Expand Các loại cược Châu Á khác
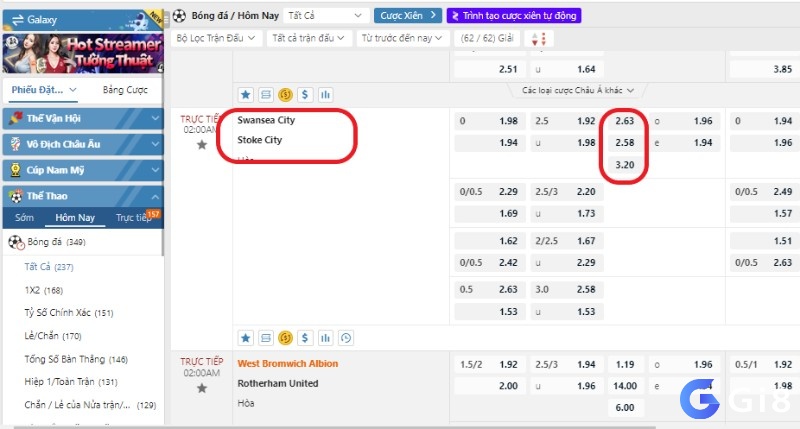 click(578, 90)
